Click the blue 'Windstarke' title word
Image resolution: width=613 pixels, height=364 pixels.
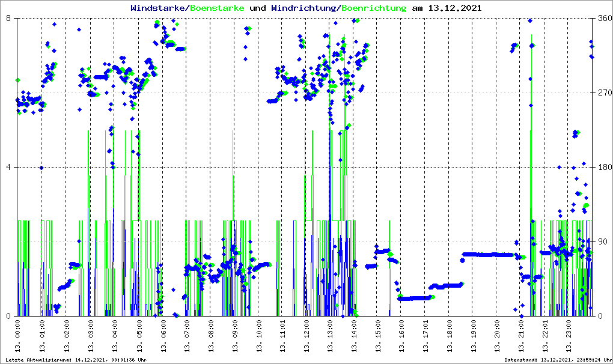click(159, 8)
